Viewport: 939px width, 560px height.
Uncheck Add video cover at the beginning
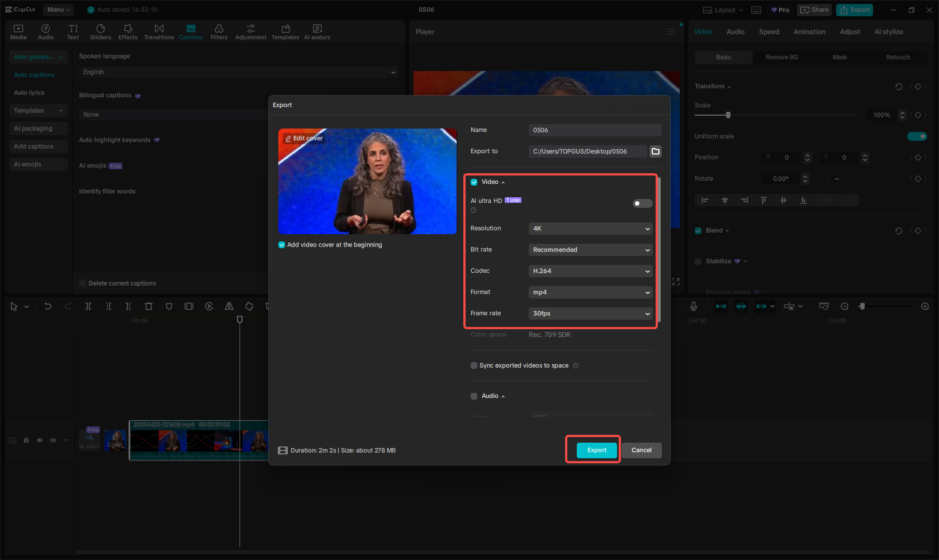(281, 245)
